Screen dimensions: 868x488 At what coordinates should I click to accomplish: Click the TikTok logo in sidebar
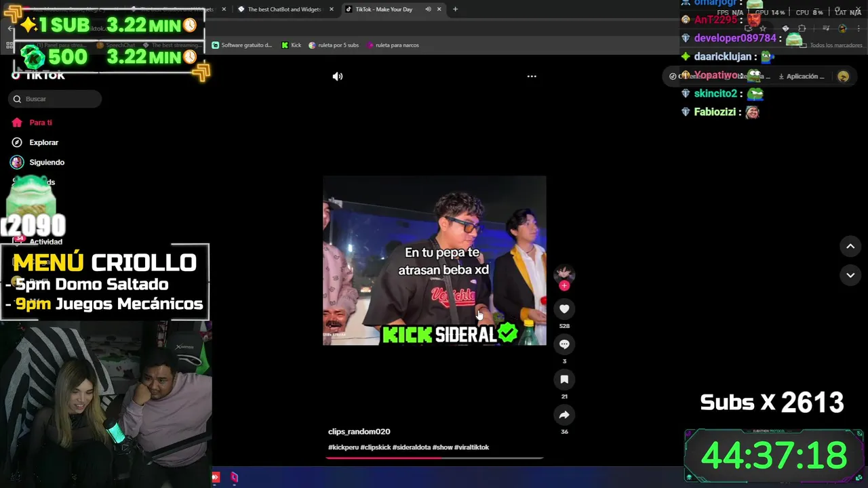point(38,75)
